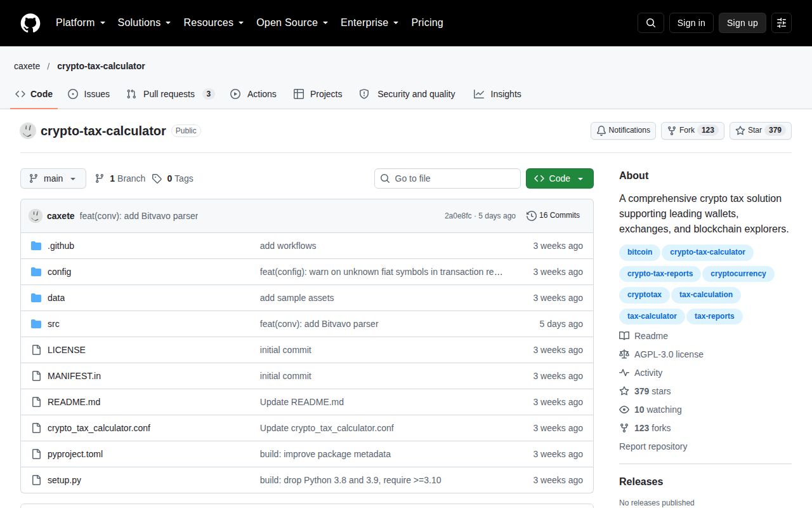Click the GitHub logo icon
Screen dimensions: 812x508
tap(30, 23)
